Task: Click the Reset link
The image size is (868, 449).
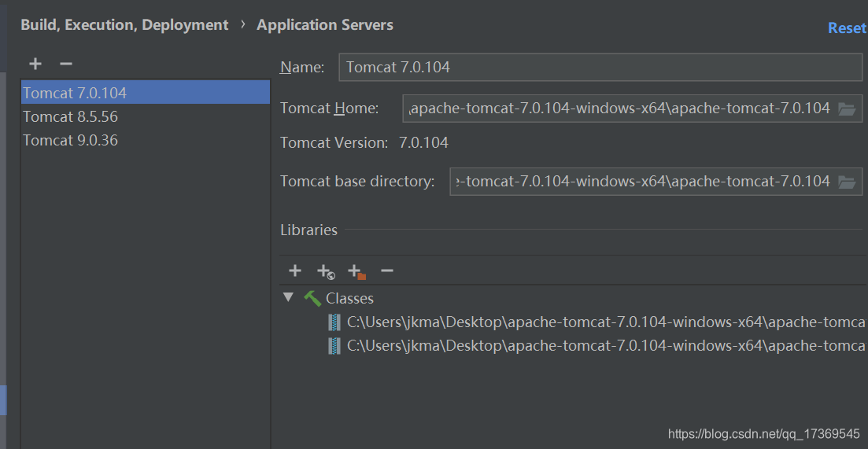Action: pyautogui.click(x=847, y=28)
